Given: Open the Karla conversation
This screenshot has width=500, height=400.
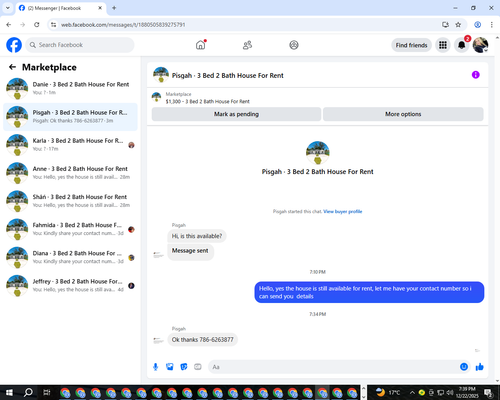Looking at the screenshot, I should (x=70, y=145).
